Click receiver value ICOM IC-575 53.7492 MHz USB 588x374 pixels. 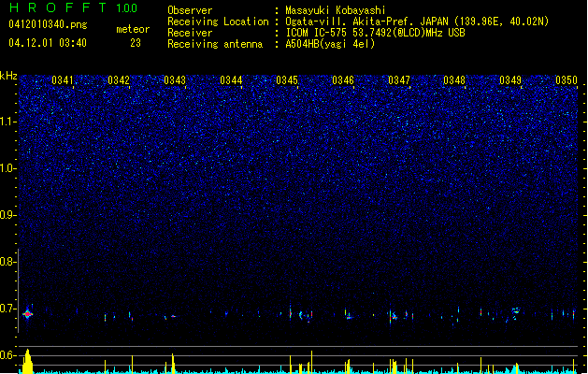(375, 33)
